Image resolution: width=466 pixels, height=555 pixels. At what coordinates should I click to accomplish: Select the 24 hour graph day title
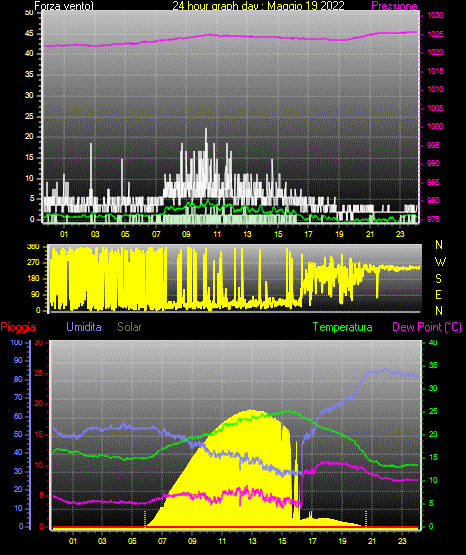coord(258,6)
